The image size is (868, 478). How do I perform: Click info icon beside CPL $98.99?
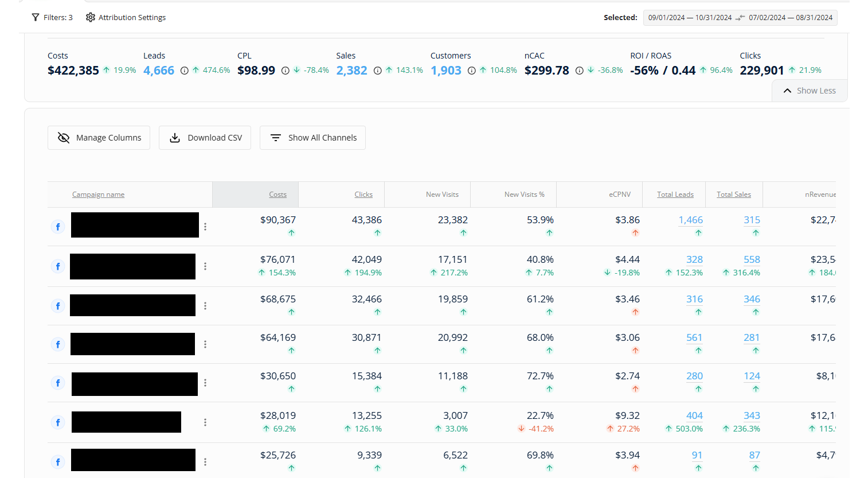click(x=285, y=71)
